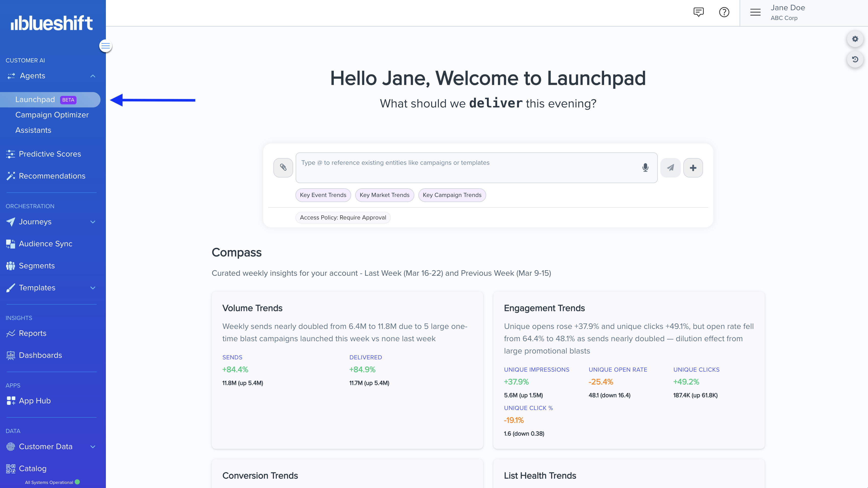
Task: Send the message using the paper plane icon
Action: coord(670,168)
